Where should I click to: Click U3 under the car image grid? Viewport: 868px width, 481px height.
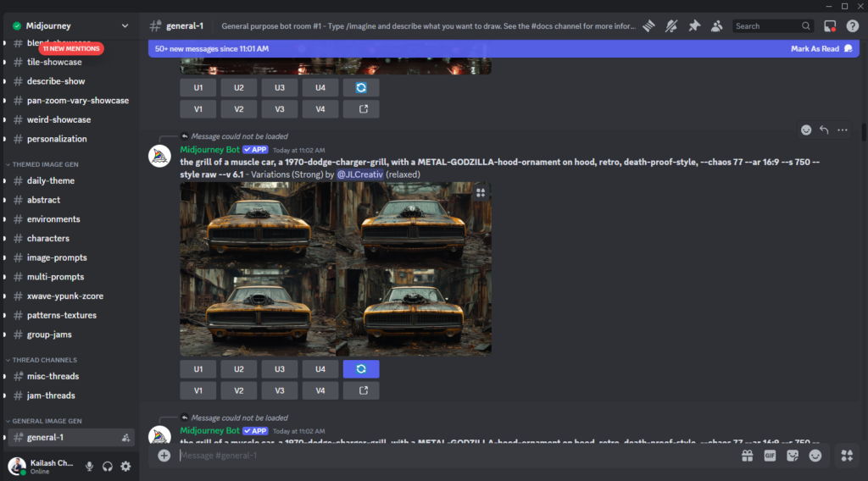[280, 368]
